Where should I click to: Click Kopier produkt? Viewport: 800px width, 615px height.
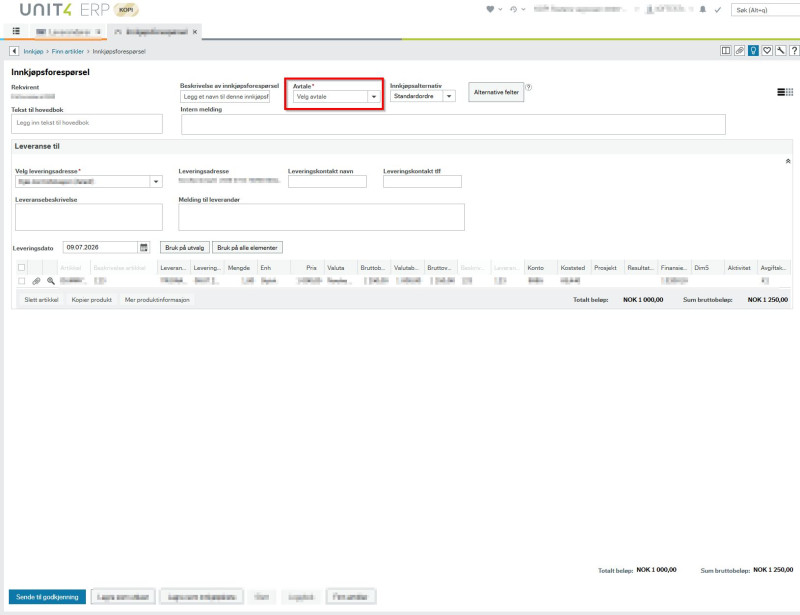[x=92, y=300]
